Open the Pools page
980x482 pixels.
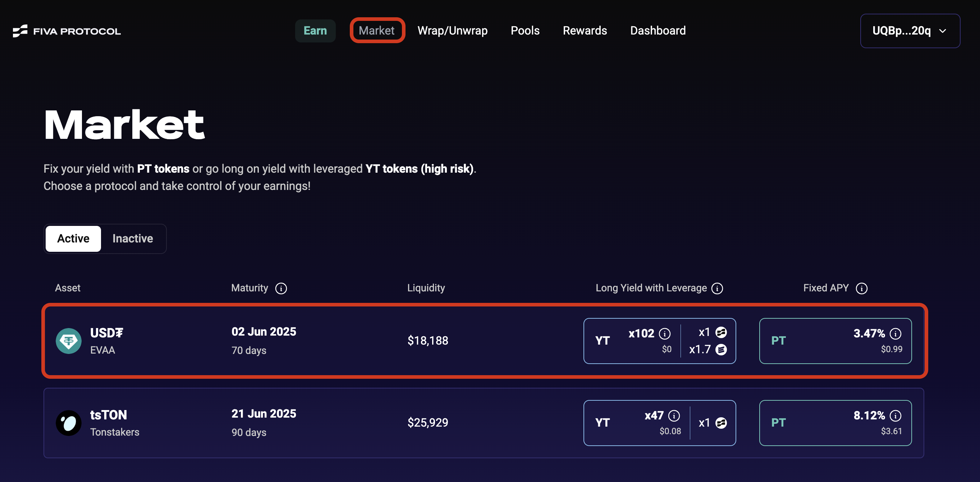(x=525, y=31)
